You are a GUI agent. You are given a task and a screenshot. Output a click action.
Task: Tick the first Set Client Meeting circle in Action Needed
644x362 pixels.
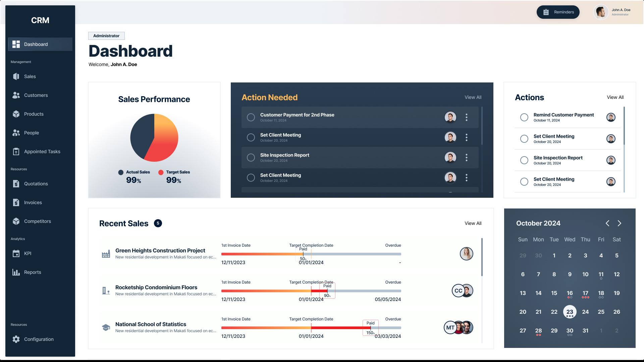pyautogui.click(x=251, y=137)
